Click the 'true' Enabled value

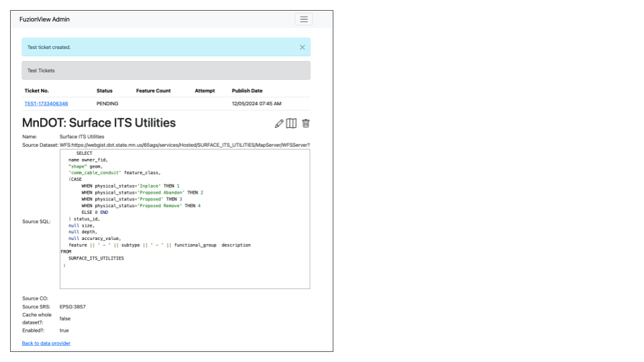click(x=64, y=330)
